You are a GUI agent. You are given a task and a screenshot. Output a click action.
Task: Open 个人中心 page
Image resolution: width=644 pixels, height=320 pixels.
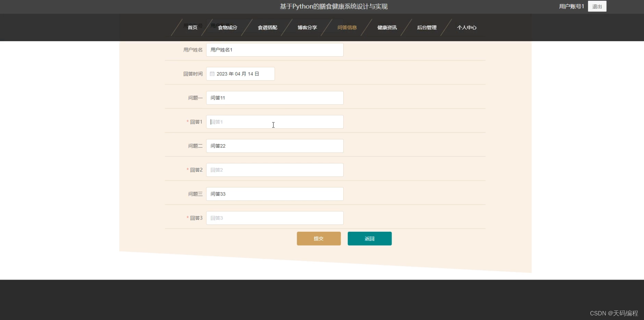[467, 27]
